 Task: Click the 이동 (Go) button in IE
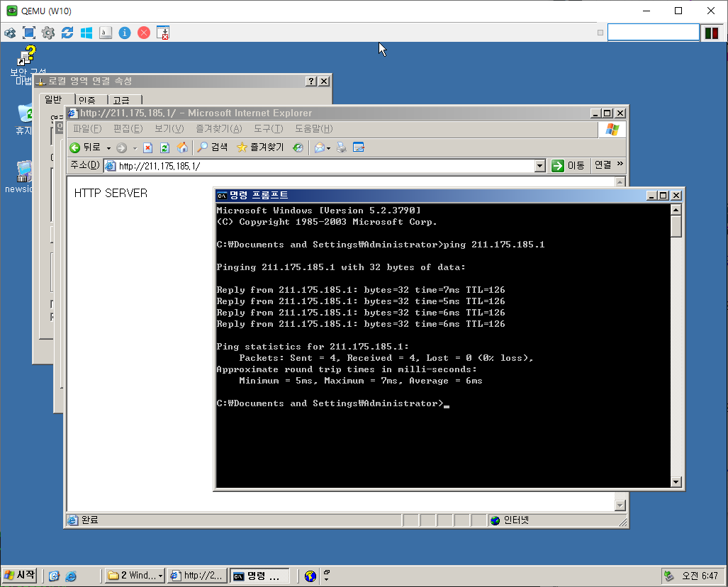click(x=569, y=166)
